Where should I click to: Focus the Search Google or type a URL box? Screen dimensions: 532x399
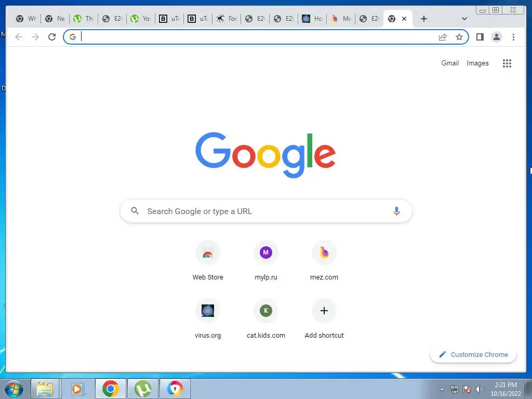266,211
